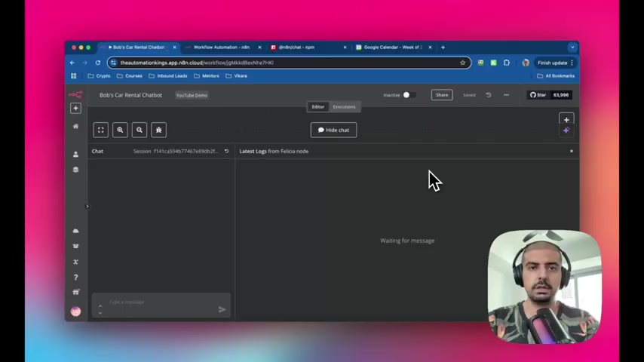Open the cloud icon in the sidebar

coord(75,231)
